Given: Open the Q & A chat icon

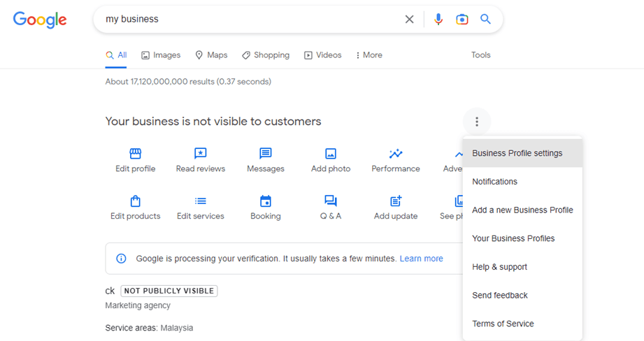Looking at the screenshot, I should pyautogui.click(x=331, y=201).
